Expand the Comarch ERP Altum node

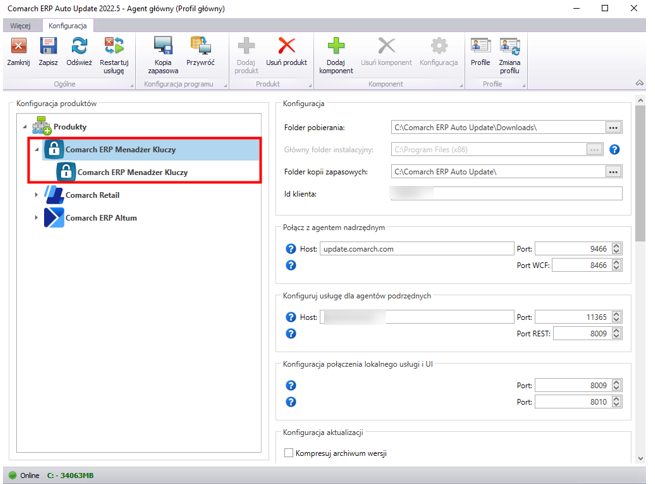point(36,218)
